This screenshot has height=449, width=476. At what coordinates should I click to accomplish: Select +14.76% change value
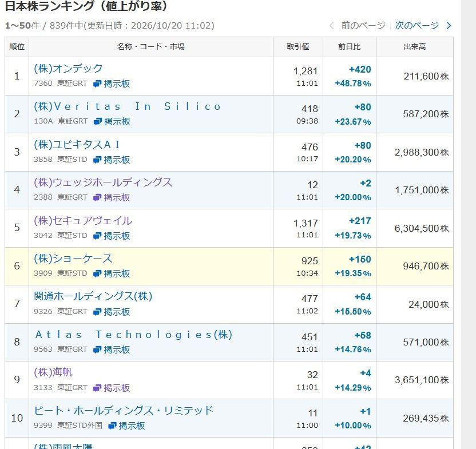(353, 349)
